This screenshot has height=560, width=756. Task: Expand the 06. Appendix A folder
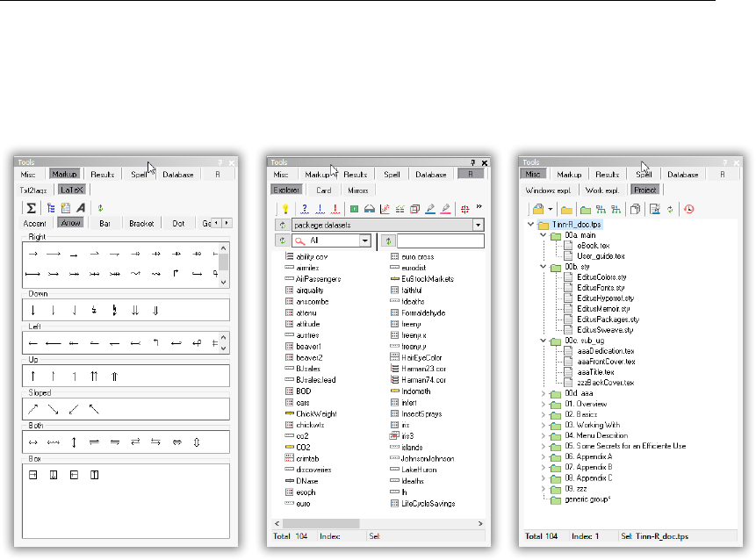pos(544,457)
